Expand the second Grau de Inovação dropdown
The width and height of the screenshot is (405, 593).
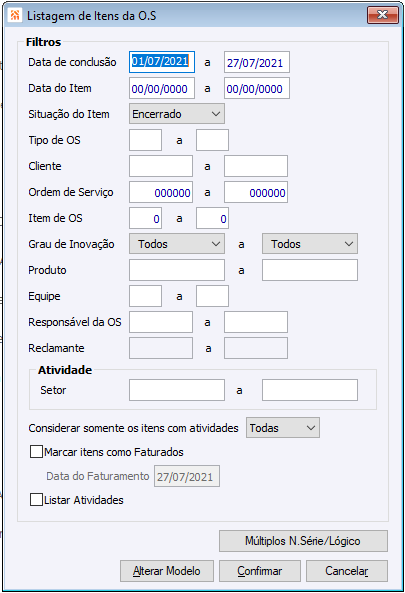(310, 244)
